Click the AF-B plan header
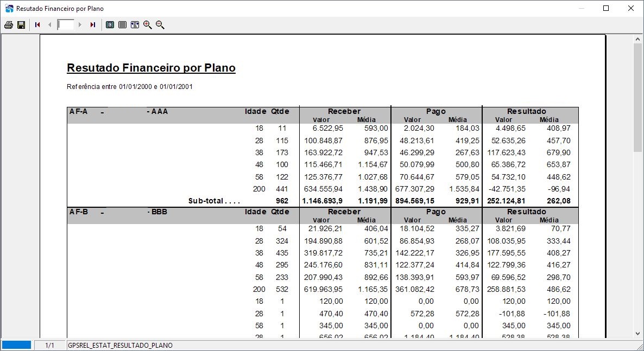Viewport: 644px width, 351px height. pos(78,212)
